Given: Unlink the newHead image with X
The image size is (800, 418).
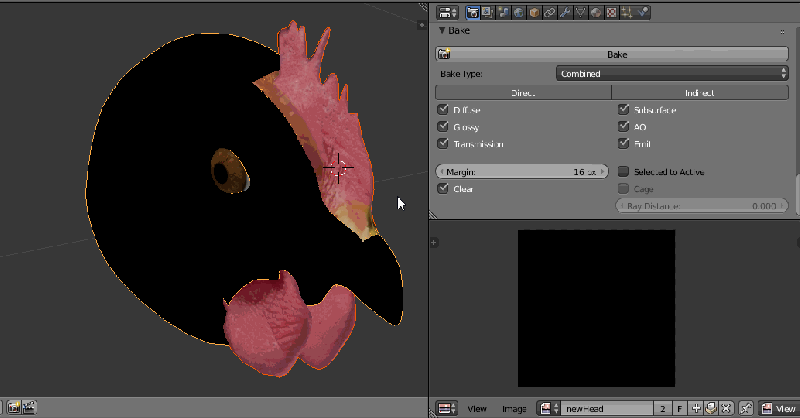Looking at the screenshot, I should (727, 408).
